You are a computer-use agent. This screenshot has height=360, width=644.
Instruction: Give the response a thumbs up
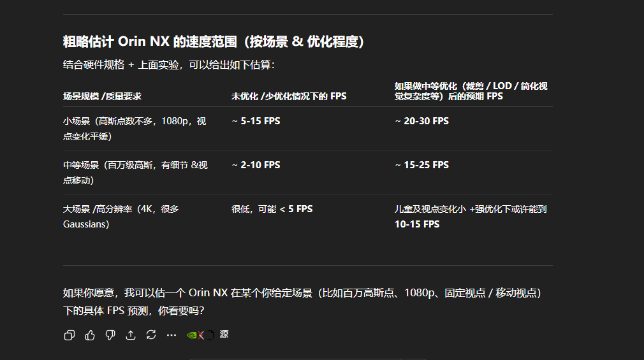(90, 335)
